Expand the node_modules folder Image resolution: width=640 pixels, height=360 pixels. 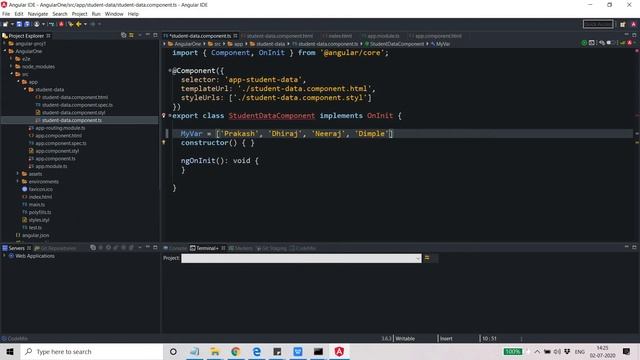[x=11, y=67]
